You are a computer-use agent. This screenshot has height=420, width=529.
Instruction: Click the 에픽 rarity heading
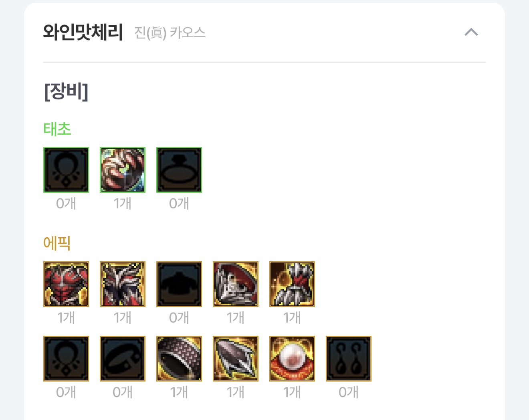[57, 243]
